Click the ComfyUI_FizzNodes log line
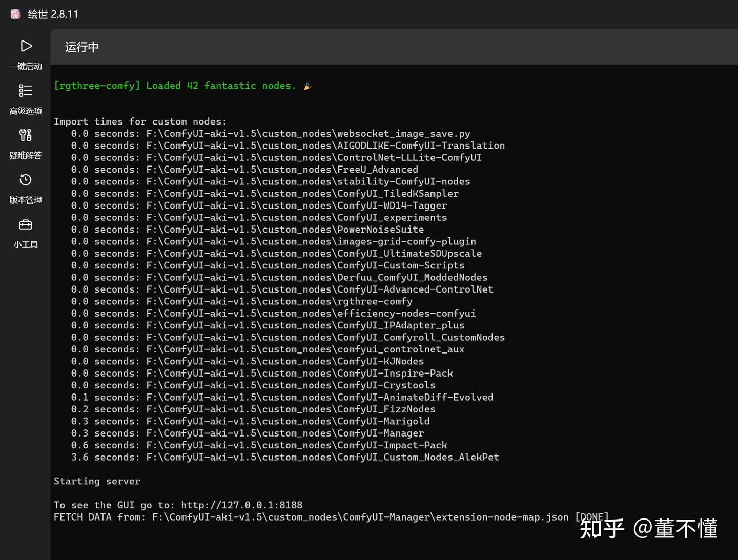The width and height of the screenshot is (738, 560). 253,409
